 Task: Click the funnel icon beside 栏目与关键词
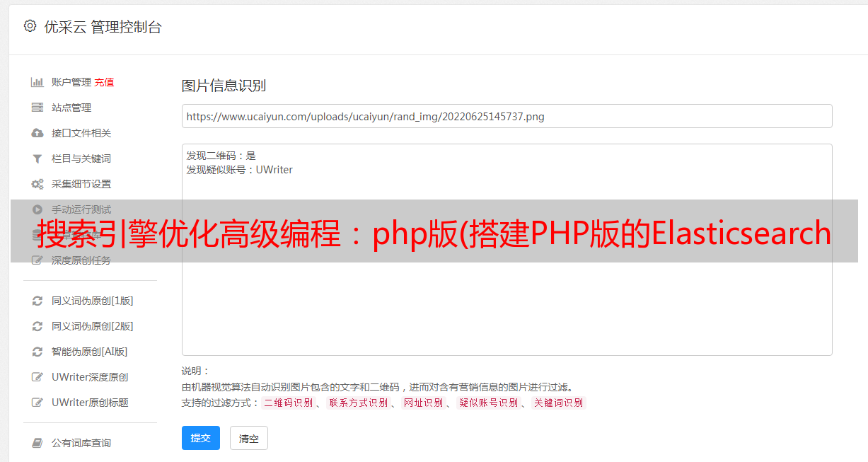click(37, 158)
